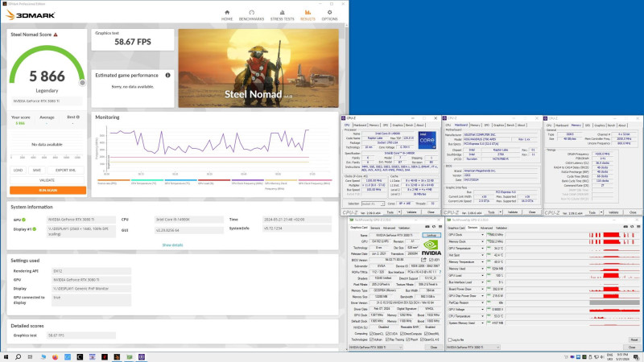The image size is (644, 362).
Task: Click the screenshot camera icon in GPU-Z Graphics Card window
Action: pos(427,227)
